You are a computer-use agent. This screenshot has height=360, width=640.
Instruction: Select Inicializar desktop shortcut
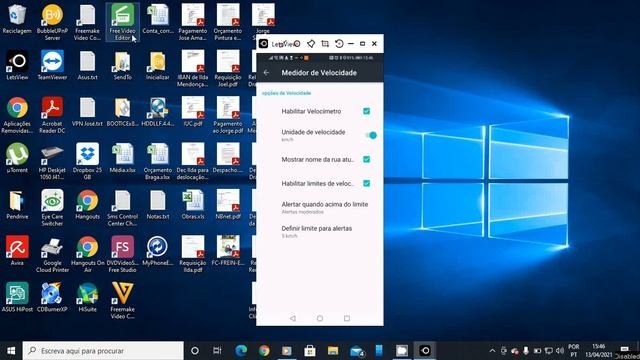tap(158, 65)
